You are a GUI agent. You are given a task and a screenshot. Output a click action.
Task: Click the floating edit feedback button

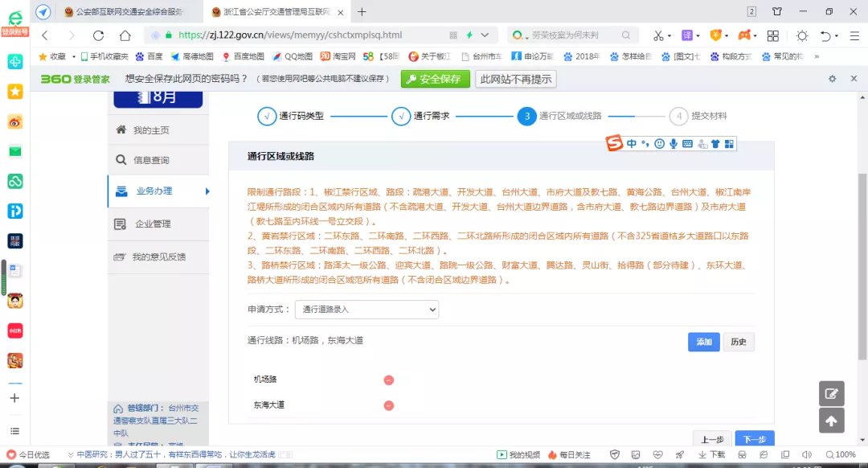coord(832,394)
